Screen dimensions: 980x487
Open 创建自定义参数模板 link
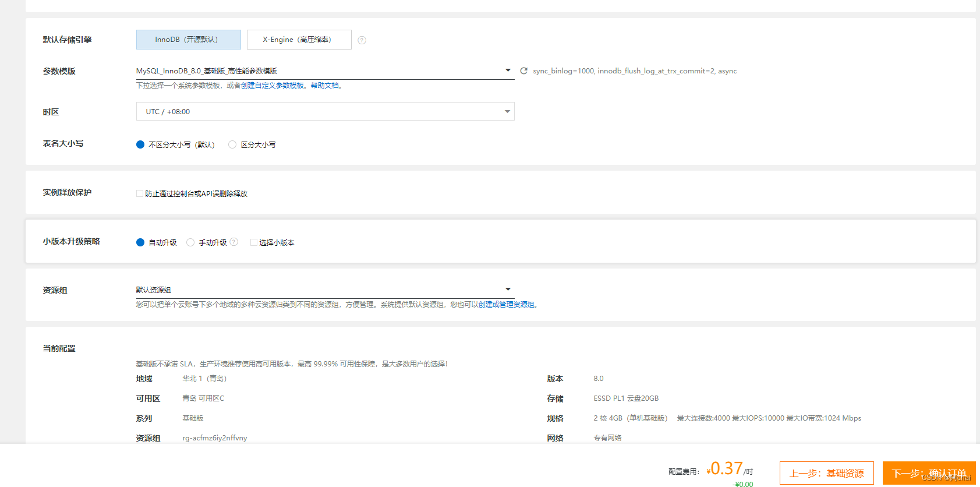(273, 86)
